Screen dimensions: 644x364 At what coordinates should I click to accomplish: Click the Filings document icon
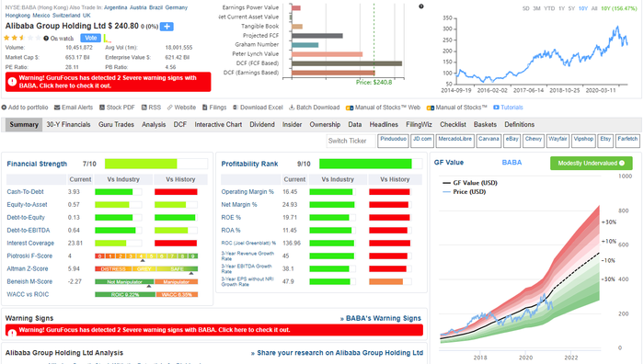coord(204,108)
